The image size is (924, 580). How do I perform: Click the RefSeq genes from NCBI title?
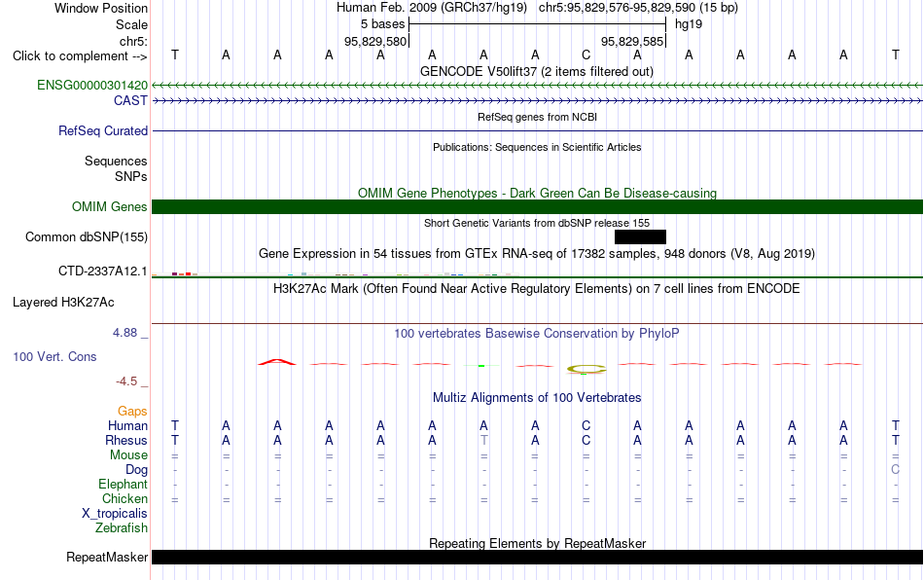(538, 118)
